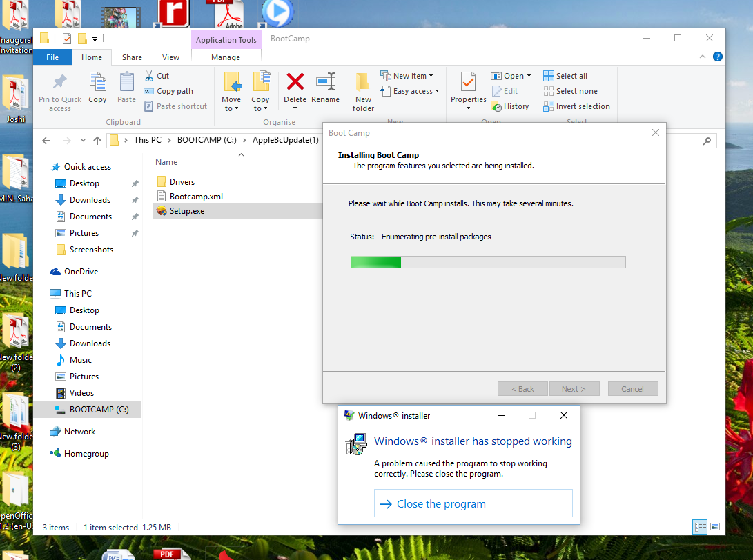The image size is (753, 560).
Task: Switch to the Share tab
Action: click(x=132, y=57)
